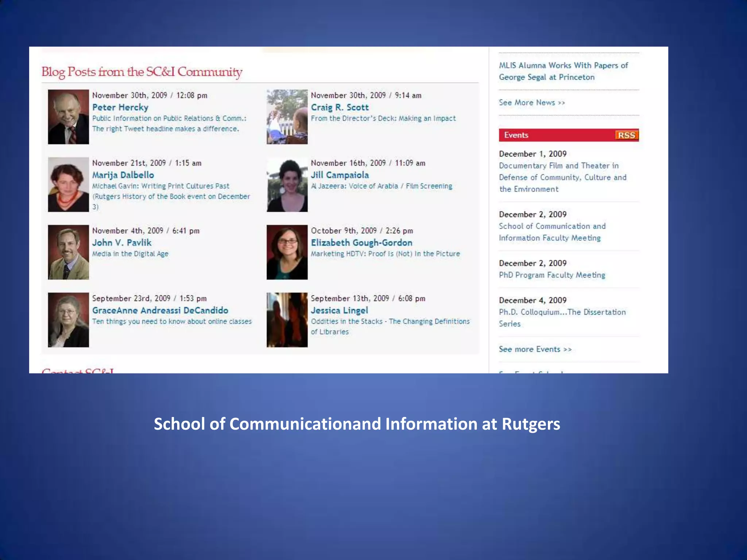
Task: Click GraceAnne Andreassi DeCandido's portrait thumbnail
Action: [68, 320]
